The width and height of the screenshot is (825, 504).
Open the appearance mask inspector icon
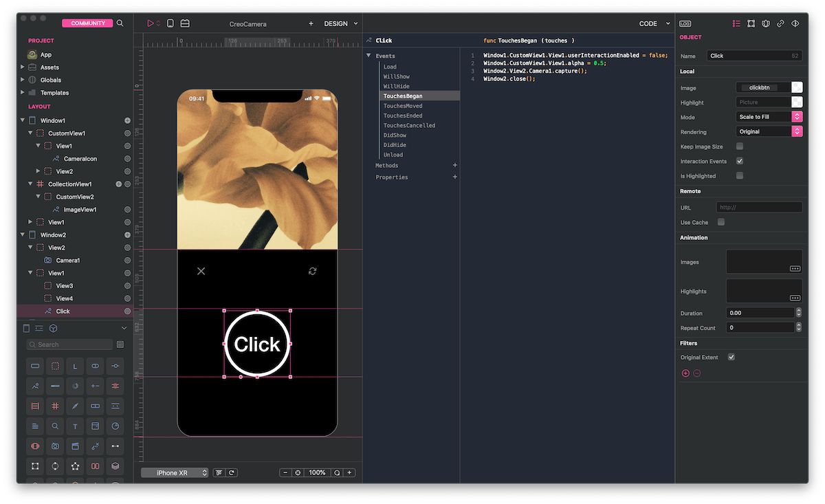coord(766,23)
